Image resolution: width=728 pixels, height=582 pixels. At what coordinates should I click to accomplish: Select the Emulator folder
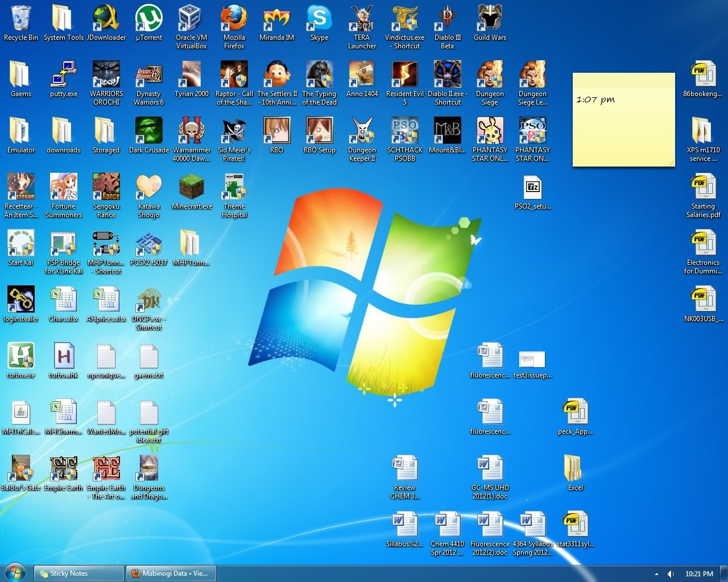(x=21, y=131)
